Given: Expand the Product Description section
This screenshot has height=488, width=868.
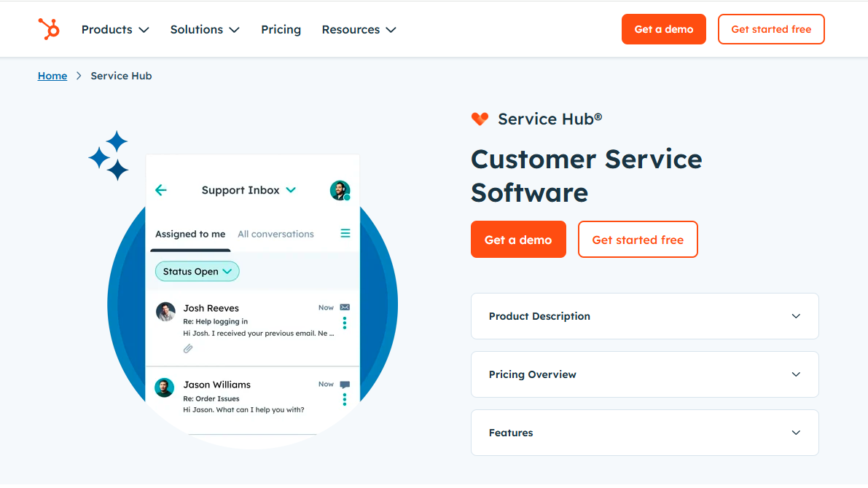Looking at the screenshot, I should pos(644,316).
